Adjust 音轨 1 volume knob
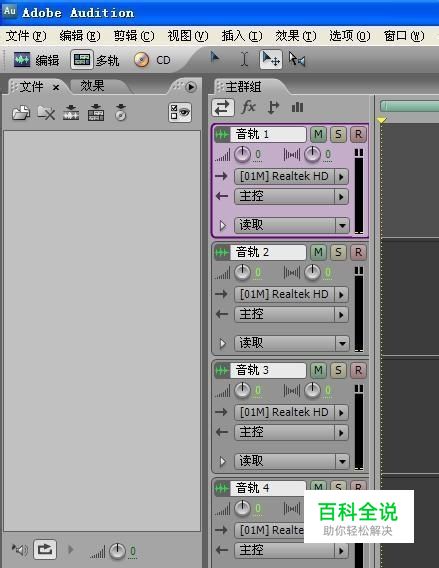 pyautogui.click(x=242, y=155)
